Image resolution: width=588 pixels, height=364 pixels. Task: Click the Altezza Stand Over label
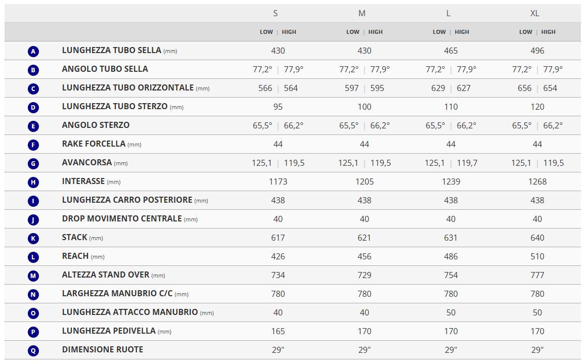pos(106,275)
